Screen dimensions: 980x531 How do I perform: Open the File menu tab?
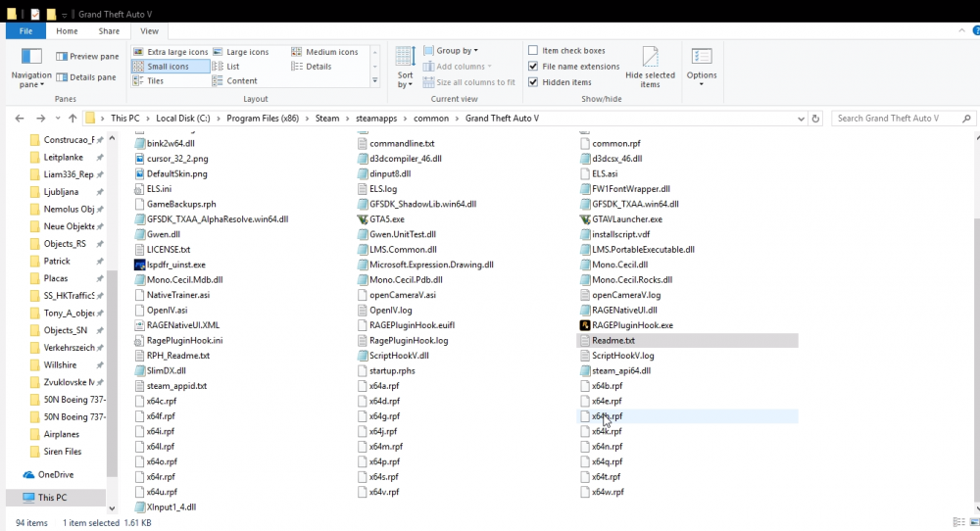point(25,30)
